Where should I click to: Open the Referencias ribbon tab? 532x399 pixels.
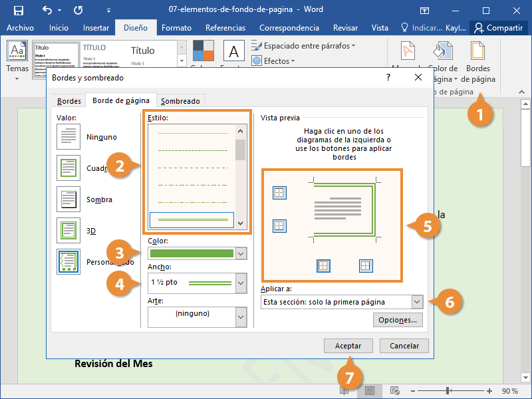coord(225,28)
